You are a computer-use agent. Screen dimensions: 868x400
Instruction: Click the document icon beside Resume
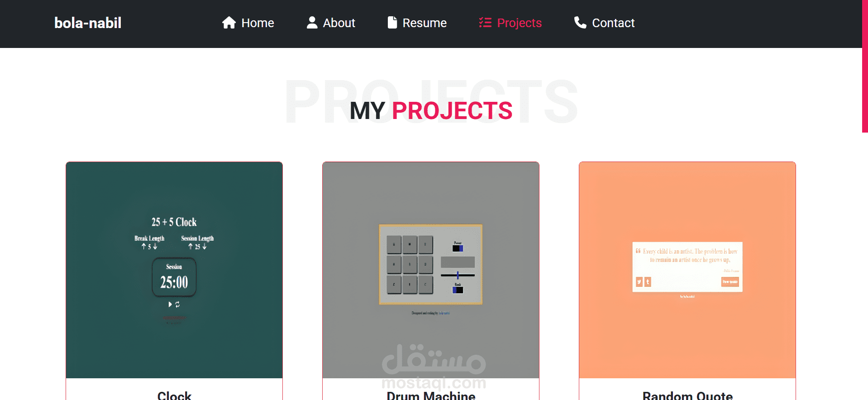[x=392, y=23]
